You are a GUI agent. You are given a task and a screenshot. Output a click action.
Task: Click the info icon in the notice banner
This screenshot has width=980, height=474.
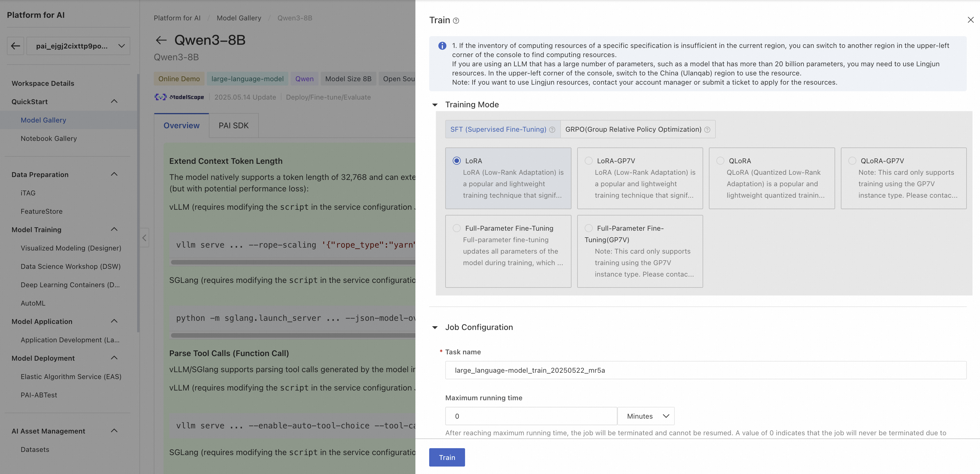point(442,46)
